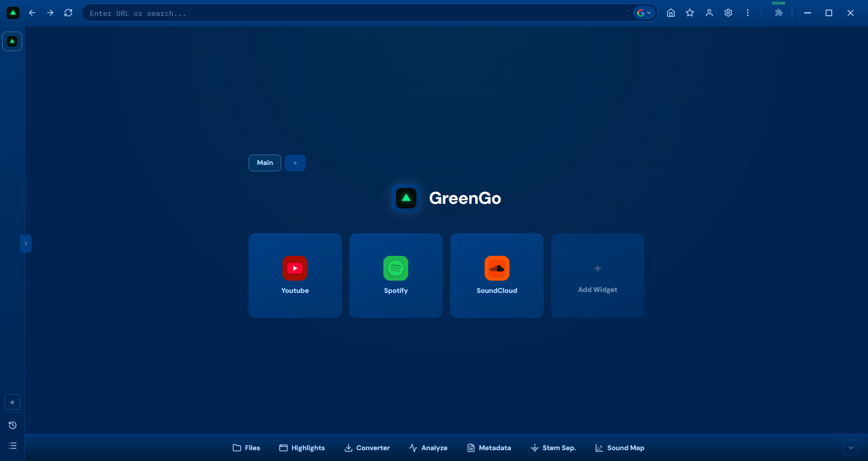Open the Youtube widget
The width and height of the screenshot is (868, 461).
tap(295, 275)
